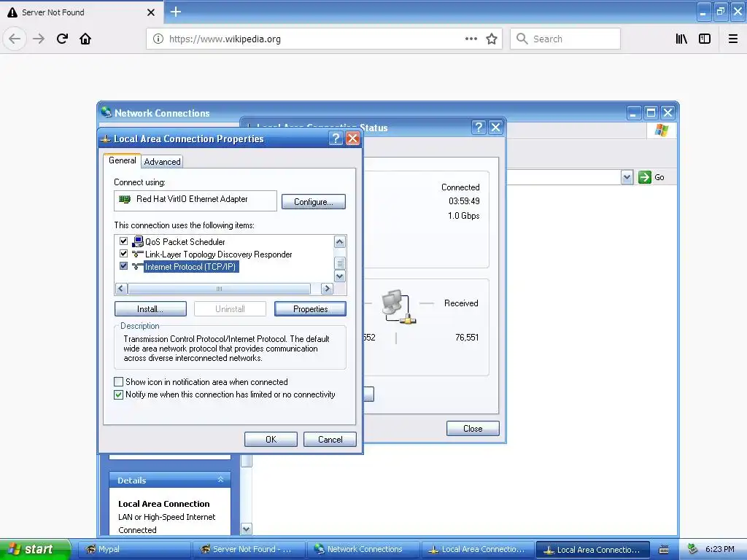Click the Link-Layer Topology Discovery Responder icon
The image size is (747, 560).
click(138, 254)
